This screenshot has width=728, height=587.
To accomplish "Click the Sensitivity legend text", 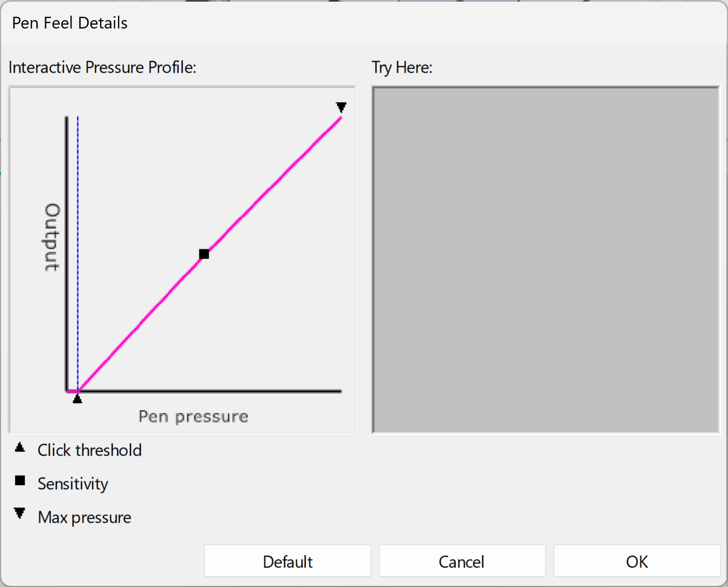I will point(73,484).
